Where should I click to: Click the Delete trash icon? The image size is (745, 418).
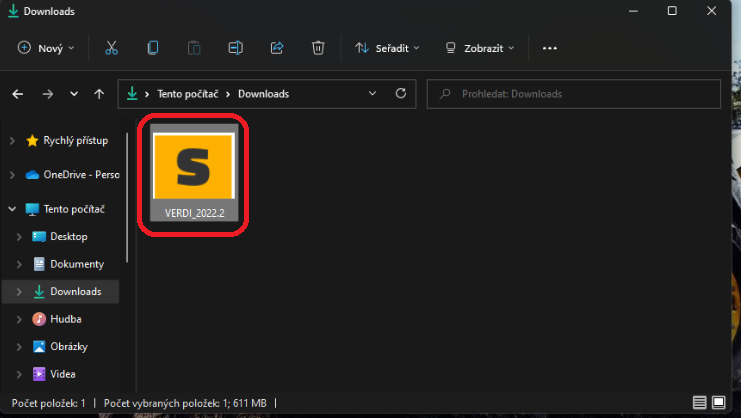(x=318, y=48)
